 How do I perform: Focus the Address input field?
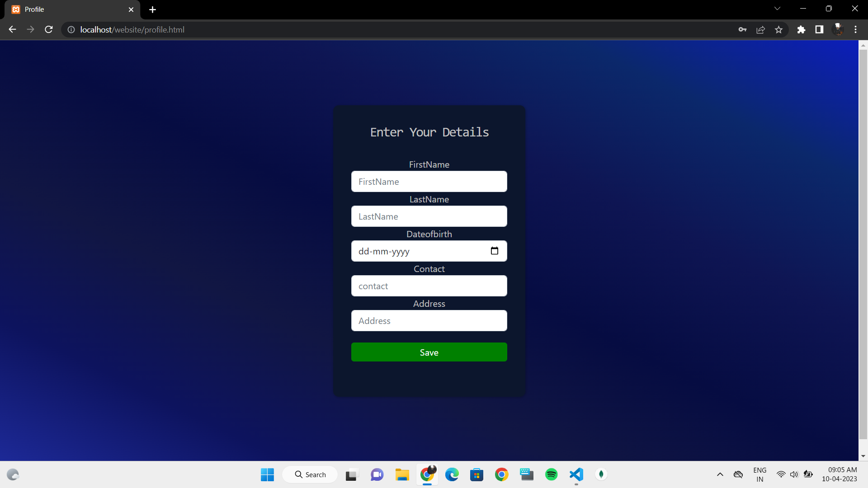point(429,321)
